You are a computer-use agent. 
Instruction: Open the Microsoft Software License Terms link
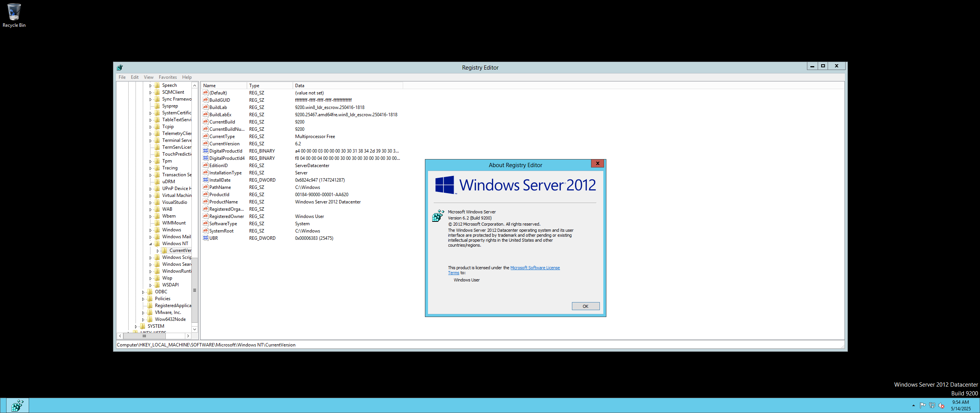[x=535, y=268]
